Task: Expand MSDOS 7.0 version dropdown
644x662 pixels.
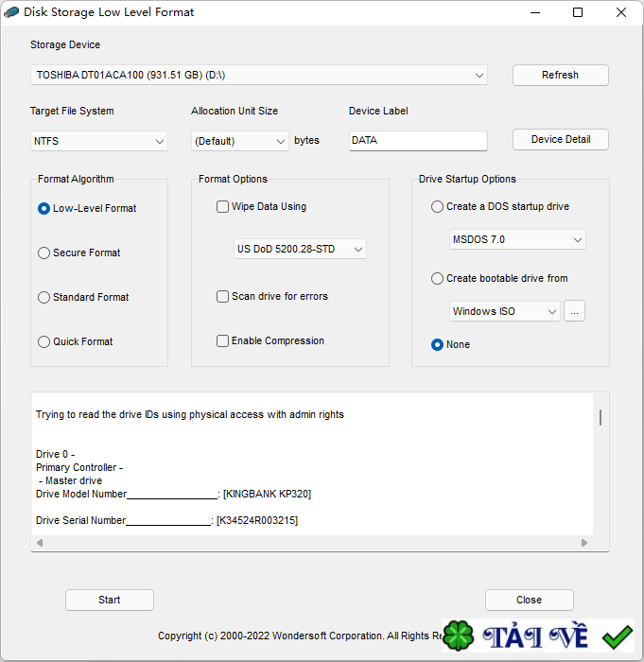Action: tap(517, 240)
